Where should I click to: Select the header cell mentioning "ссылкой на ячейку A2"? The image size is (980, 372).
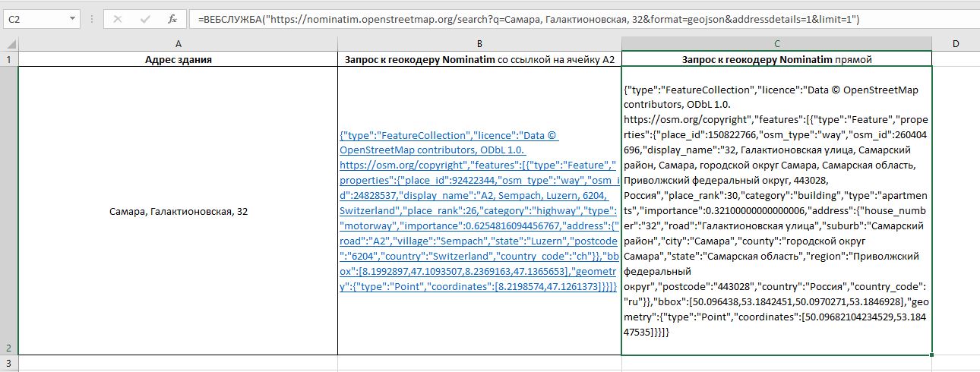tap(479, 59)
